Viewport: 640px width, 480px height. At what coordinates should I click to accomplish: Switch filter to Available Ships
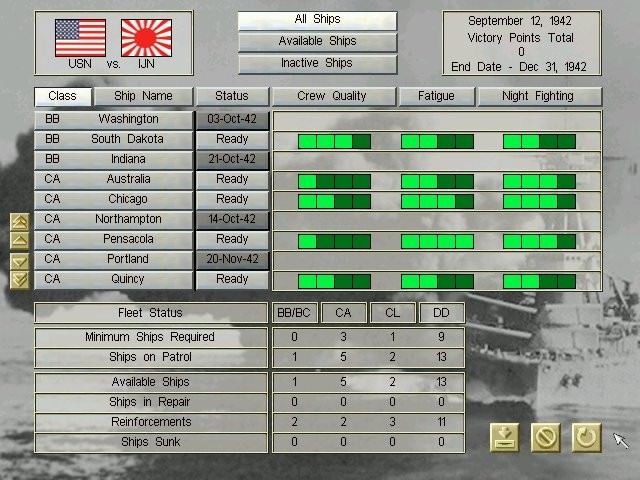(317, 42)
